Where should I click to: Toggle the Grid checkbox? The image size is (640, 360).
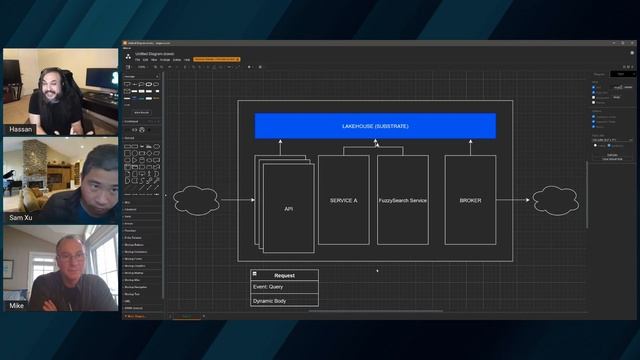(593, 87)
